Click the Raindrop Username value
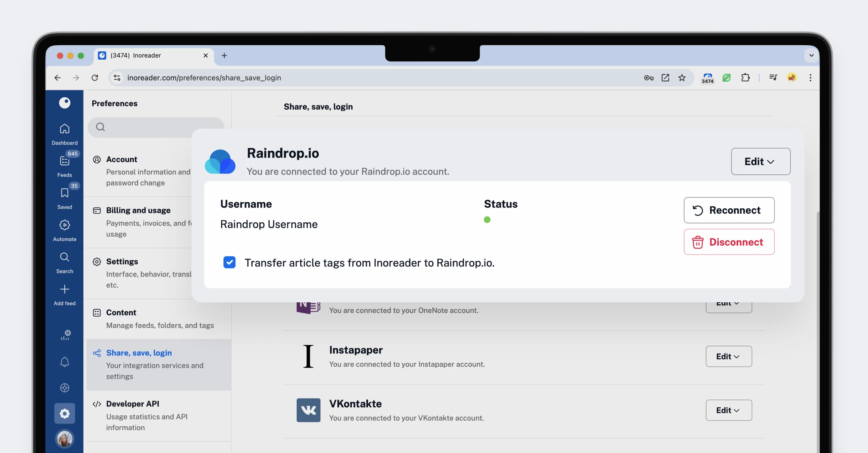The height and width of the screenshot is (453, 868). (x=269, y=224)
